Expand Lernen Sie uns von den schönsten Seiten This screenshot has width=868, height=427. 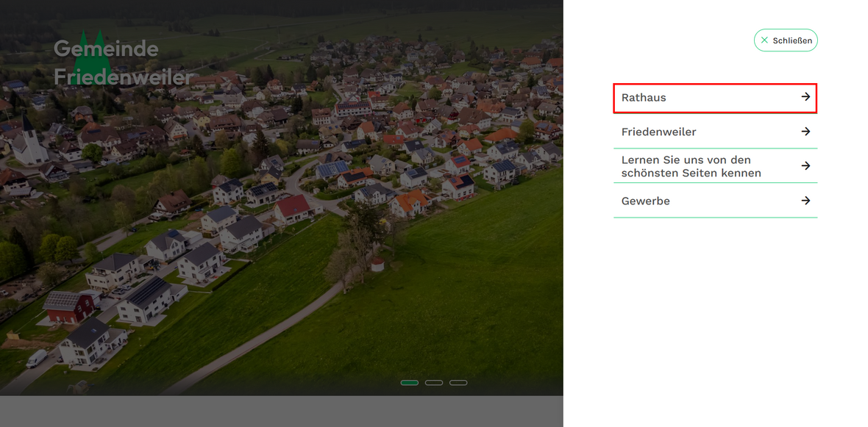coord(715,166)
